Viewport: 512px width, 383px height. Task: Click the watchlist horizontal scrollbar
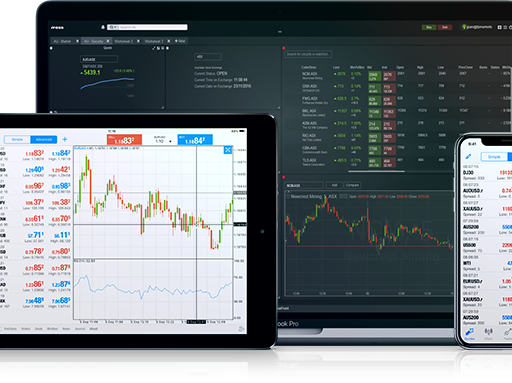coord(376,171)
